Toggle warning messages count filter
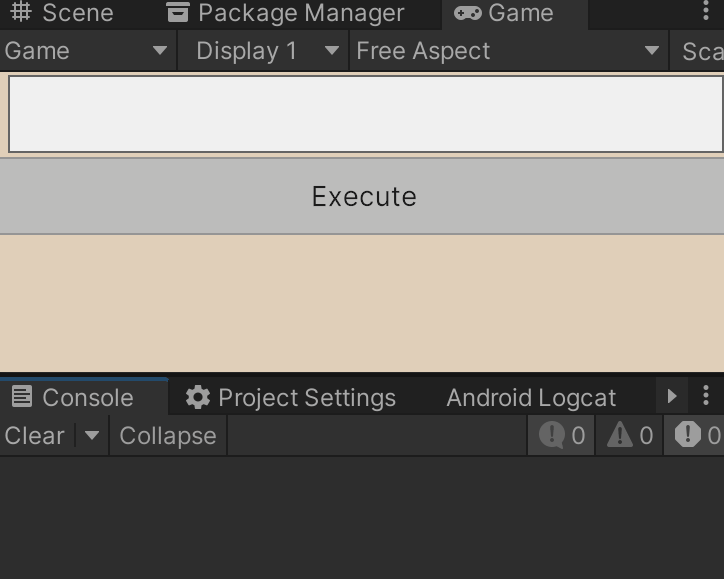This screenshot has width=724, height=579. click(630, 436)
